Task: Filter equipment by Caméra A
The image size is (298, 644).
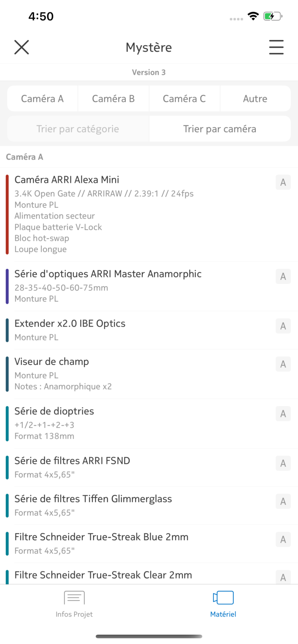Action: click(42, 99)
